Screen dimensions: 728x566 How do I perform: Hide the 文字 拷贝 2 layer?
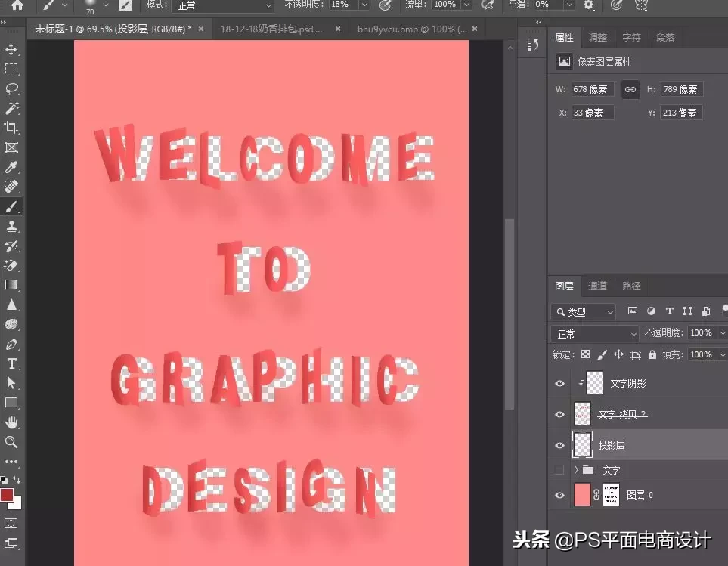coord(560,414)
